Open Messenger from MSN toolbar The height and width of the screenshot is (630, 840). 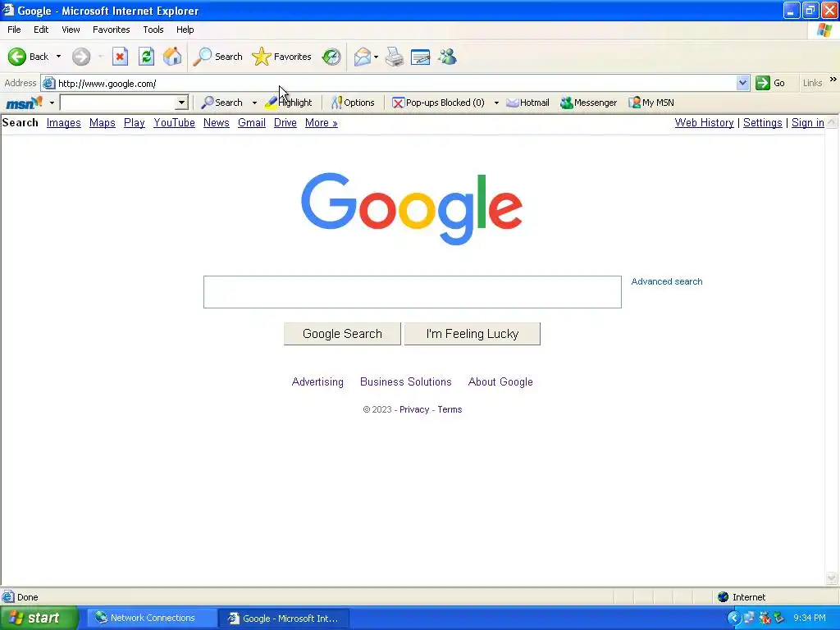pos(588,103)
